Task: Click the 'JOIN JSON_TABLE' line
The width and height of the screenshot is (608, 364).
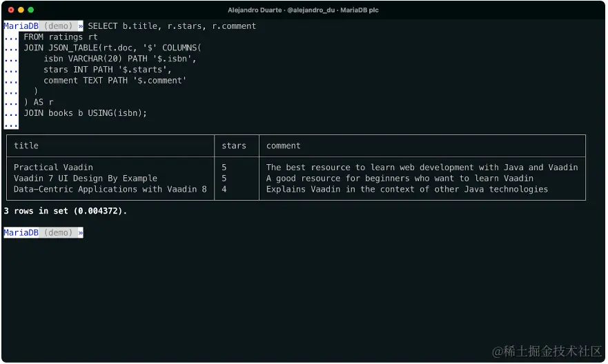Action: [112, 48]
